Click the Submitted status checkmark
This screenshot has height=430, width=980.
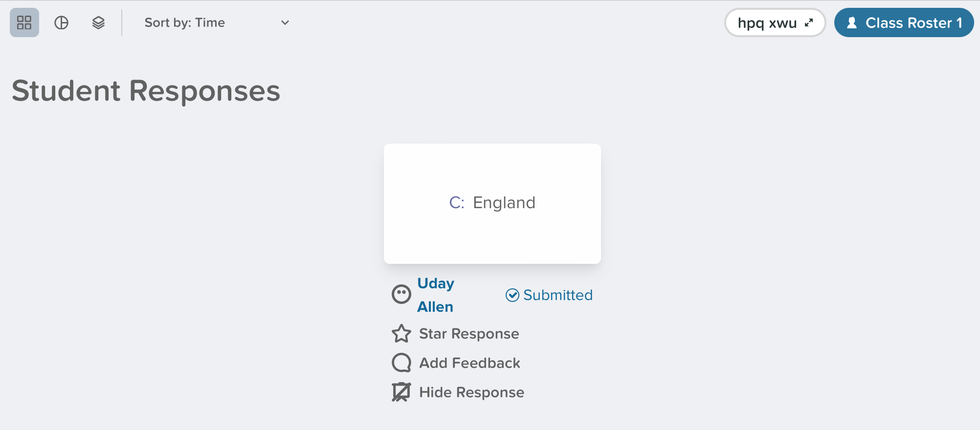[512, 295]
